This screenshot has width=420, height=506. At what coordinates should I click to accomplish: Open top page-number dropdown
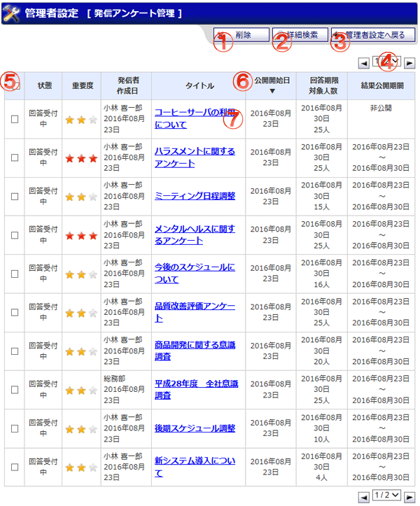(386, 61)
